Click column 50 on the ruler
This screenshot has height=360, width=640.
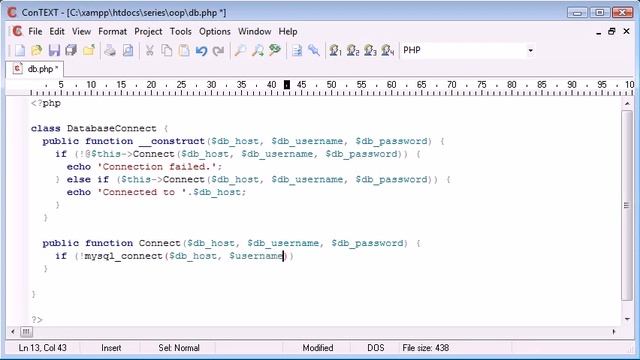pos(331,84)
